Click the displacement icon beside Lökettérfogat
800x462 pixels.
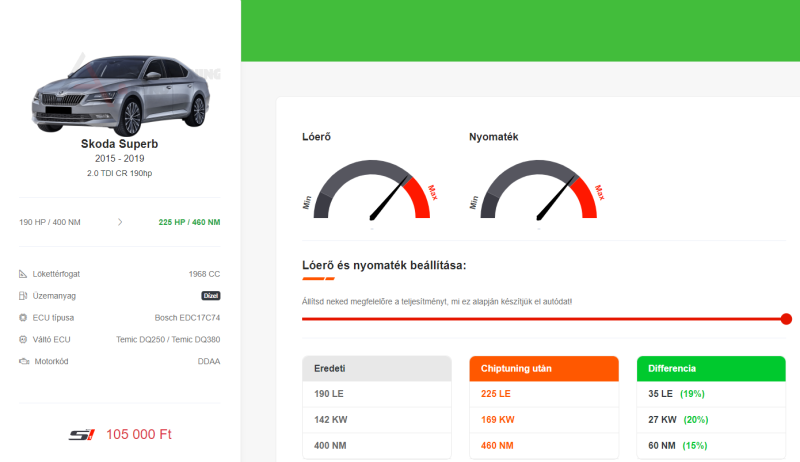(23, 274)
